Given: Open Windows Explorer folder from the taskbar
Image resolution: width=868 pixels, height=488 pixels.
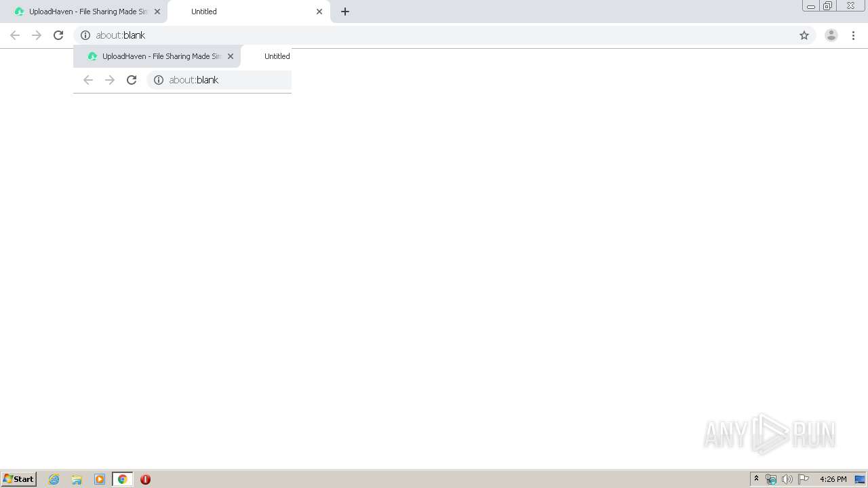Looking at the screenshot, I should pyautogui.click(x=77, y=479).
